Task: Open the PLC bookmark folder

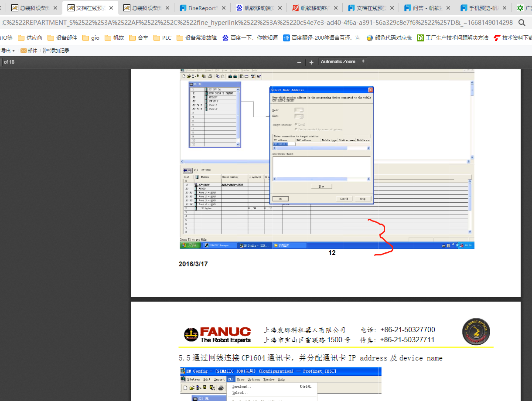Action: coord(163,38)
